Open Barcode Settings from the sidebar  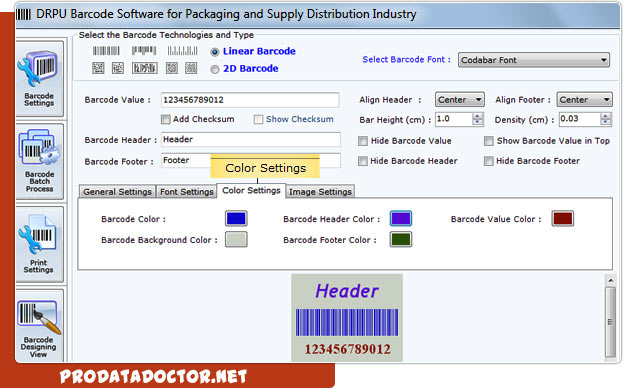pos(39,79)
